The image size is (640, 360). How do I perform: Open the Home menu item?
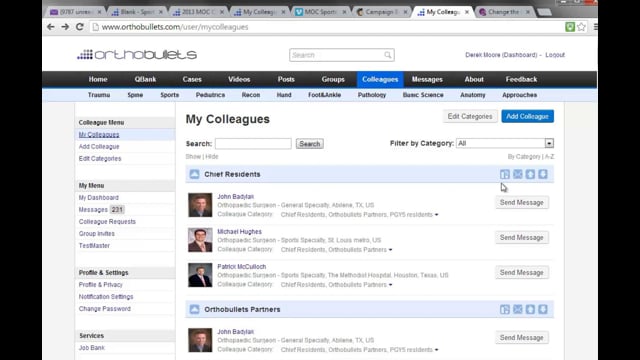98,79
